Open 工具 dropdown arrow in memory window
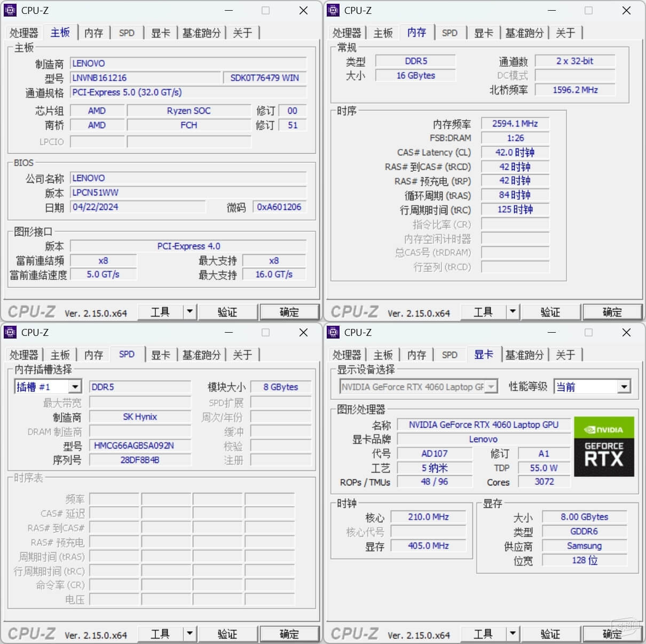 tap(513, 311)
